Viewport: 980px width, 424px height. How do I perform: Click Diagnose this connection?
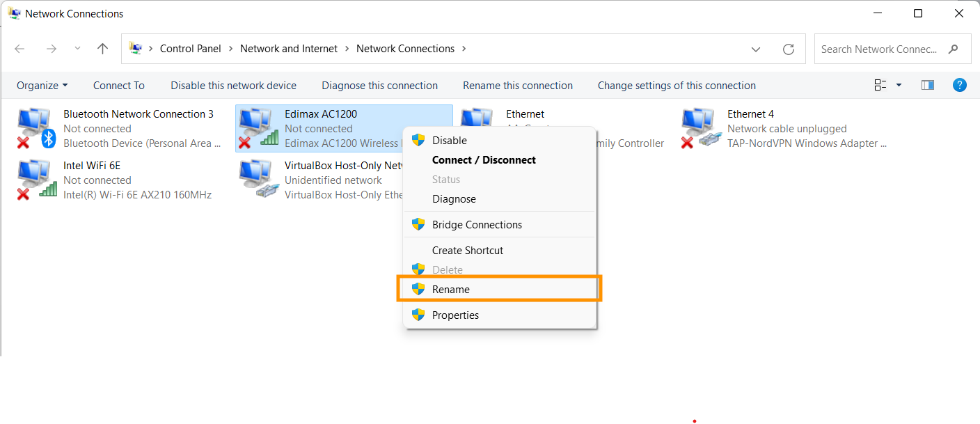point(380,86)
